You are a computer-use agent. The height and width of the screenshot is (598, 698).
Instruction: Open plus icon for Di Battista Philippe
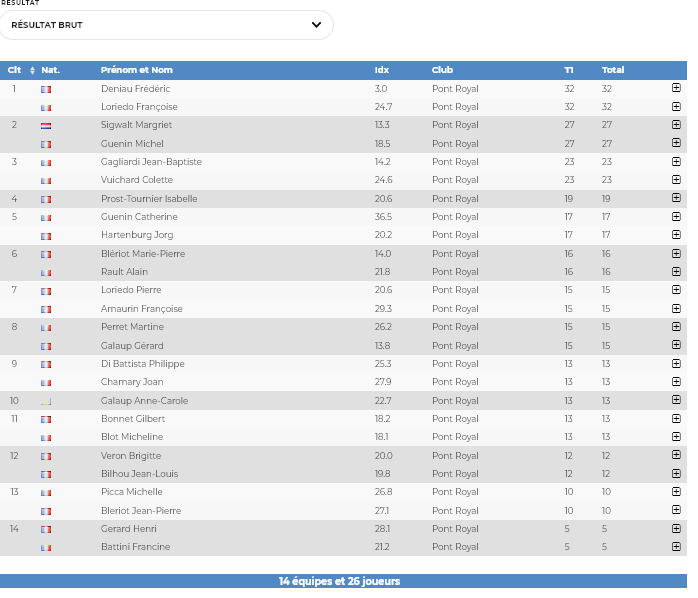(x=676, y=363)
